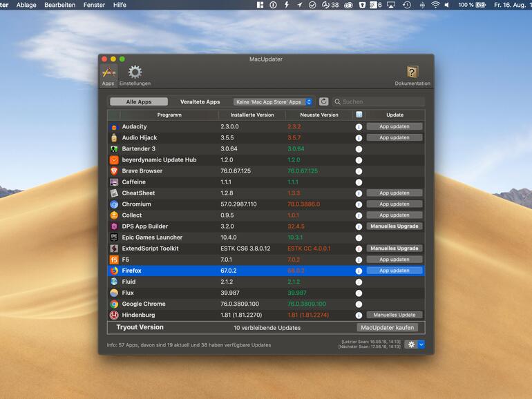Viewport: 532px width, 399px height.
Task: Select the Epic Games Launcher row
Action: coord(266,237)
